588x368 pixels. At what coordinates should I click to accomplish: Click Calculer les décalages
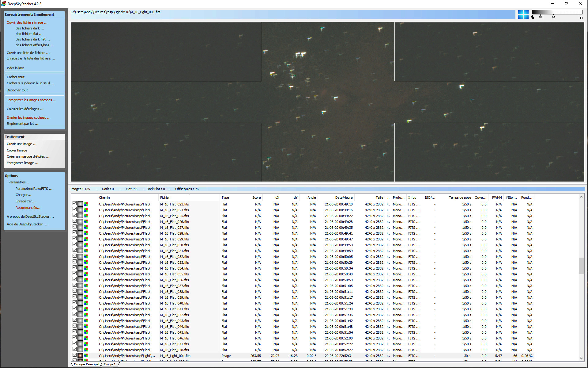25,109
